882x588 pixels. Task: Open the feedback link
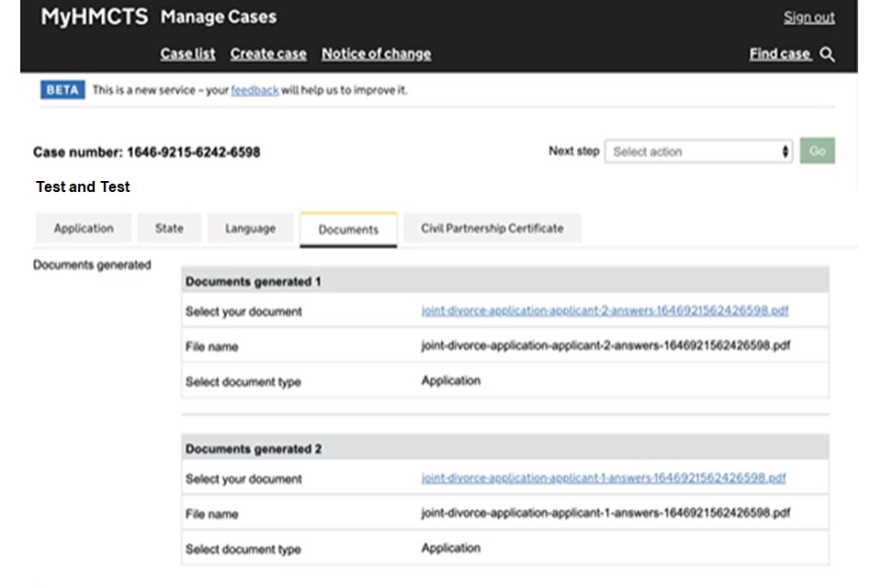[x=254, y=90]
